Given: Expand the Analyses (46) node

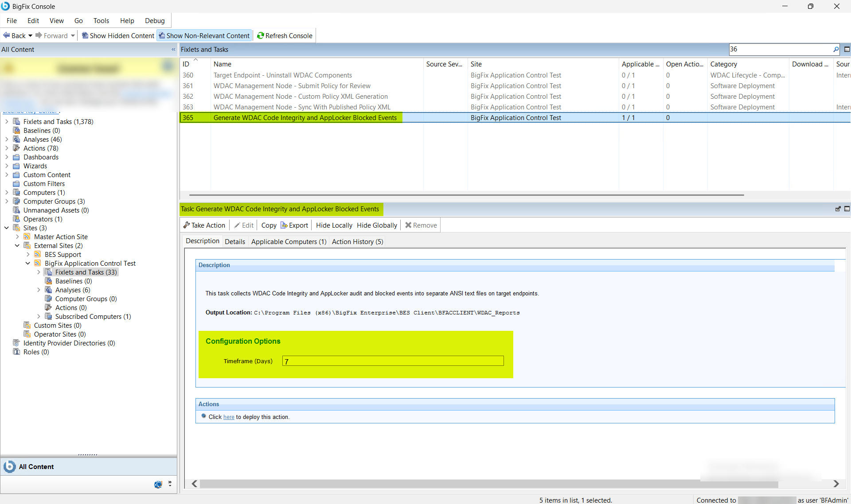Looking at the screenshot, I should [x=7, y=139].
